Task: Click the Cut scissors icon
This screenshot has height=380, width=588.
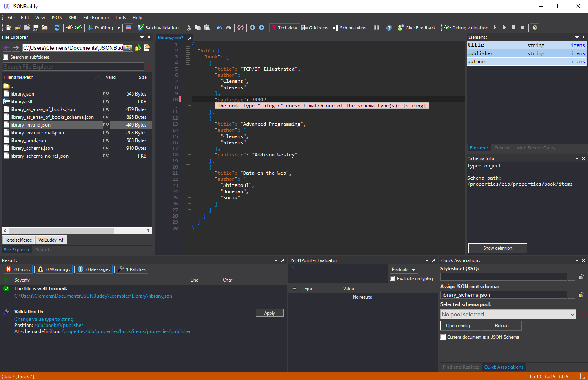Action: (x=189, y=28)
